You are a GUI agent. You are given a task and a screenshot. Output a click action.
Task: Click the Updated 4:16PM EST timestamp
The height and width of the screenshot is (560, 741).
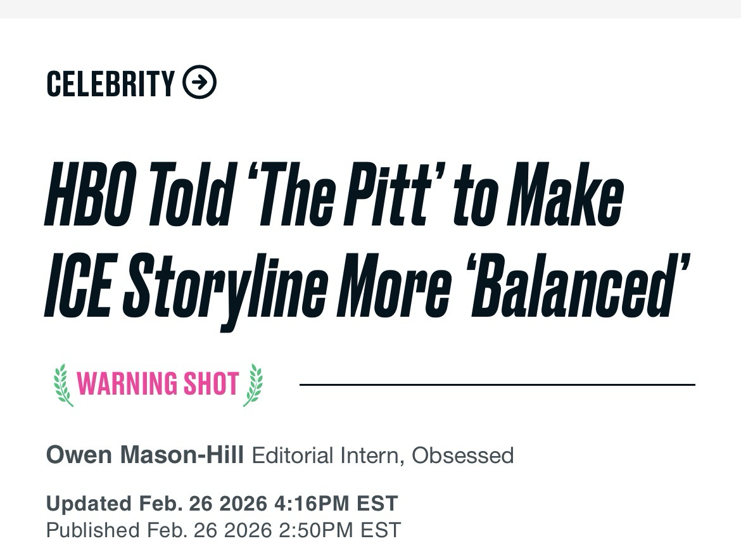point(222,504)
